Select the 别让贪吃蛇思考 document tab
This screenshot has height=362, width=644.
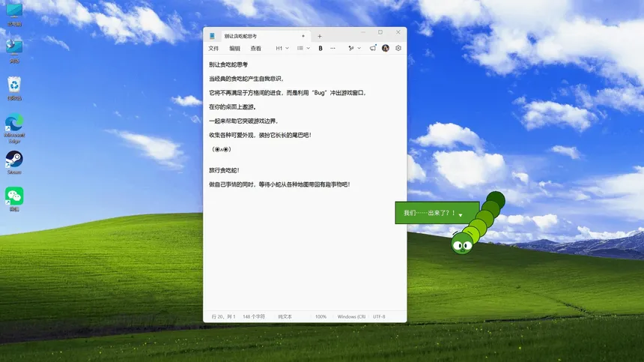click(x=264, y=36)
